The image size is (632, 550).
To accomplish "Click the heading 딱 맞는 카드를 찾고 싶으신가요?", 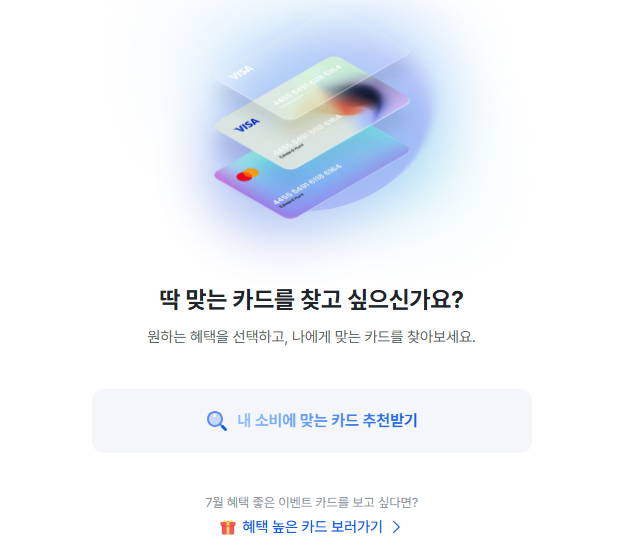I will coord(312,299).
